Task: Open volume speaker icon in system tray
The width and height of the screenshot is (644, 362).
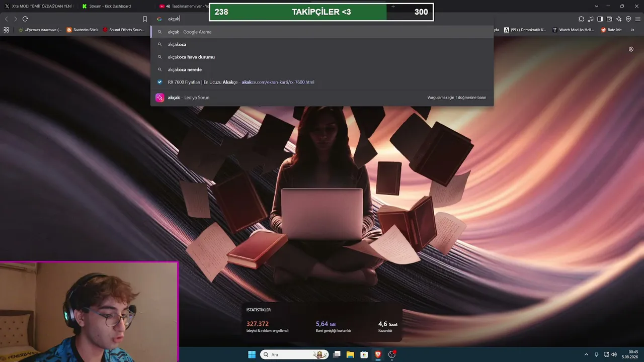Action: coord(614,354)
